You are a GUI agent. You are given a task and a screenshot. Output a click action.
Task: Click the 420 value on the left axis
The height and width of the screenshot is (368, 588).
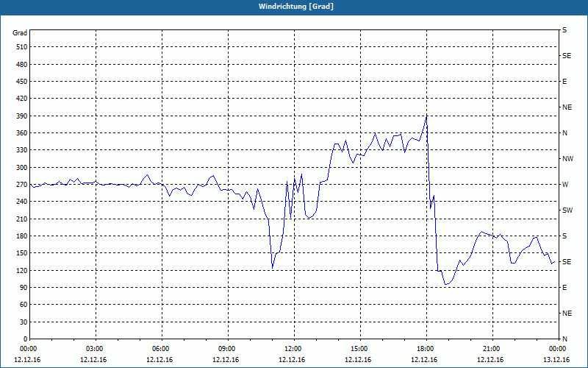tap(22, 99)
